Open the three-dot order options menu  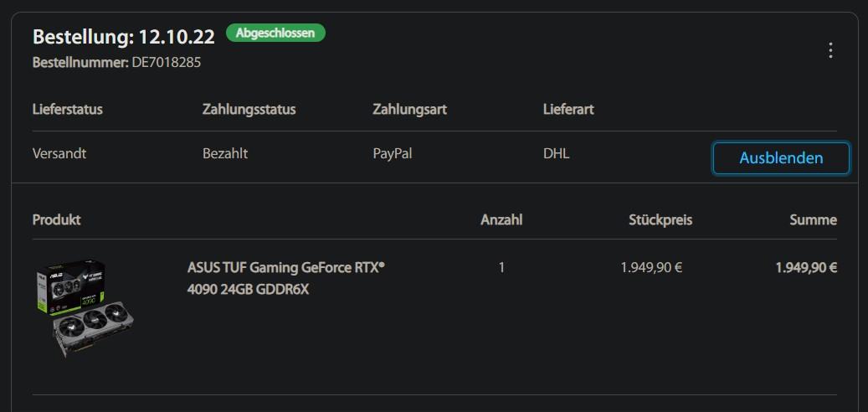coord(830,50)
